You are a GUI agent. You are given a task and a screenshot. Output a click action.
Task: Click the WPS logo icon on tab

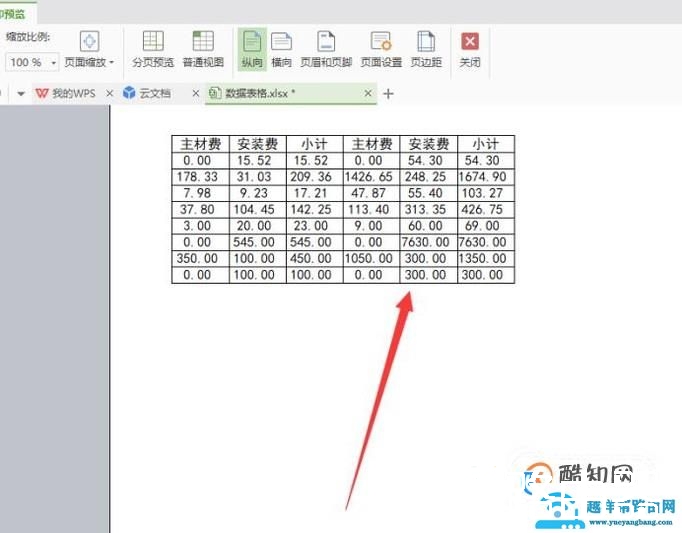pyautogui.click(x=42, y=93)
